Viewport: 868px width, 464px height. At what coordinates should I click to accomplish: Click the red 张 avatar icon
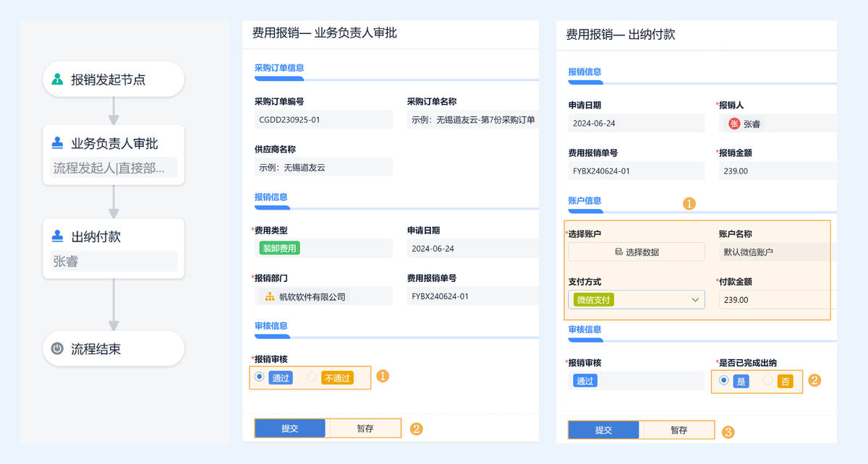734,124
